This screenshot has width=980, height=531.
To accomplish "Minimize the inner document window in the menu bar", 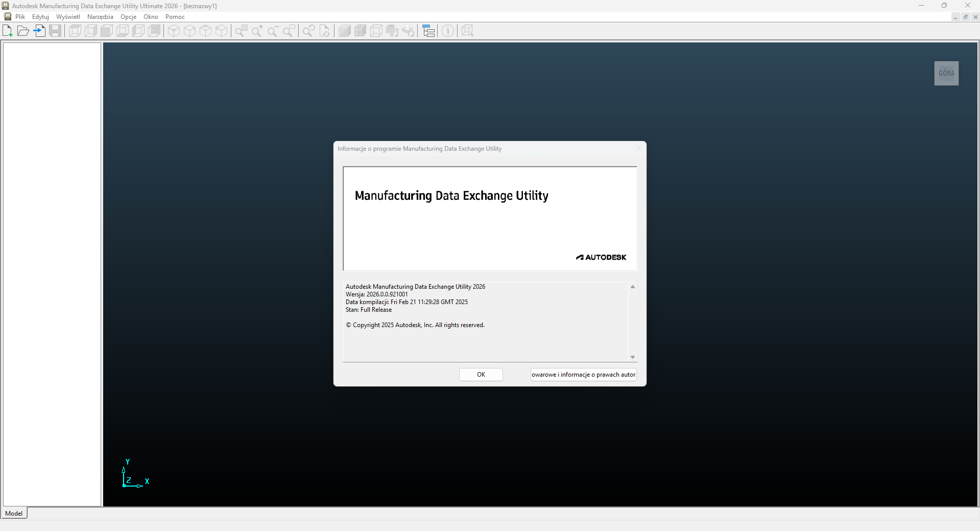I will coord(955,17).
